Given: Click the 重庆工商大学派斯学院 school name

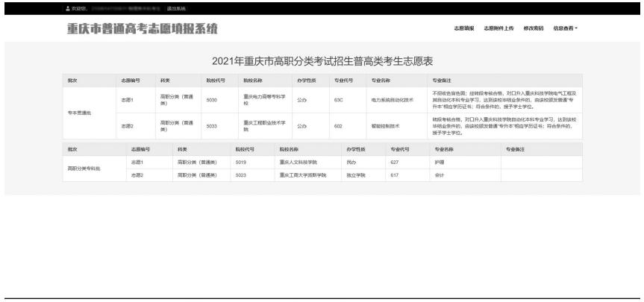Looking at the screenshot, I should point(303,175).
